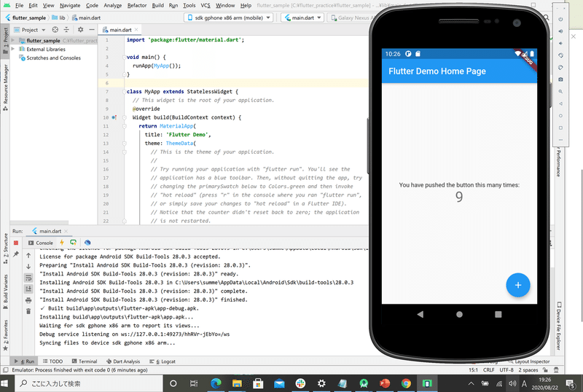
Task: Open the File menu
Action: pos(20,6)
